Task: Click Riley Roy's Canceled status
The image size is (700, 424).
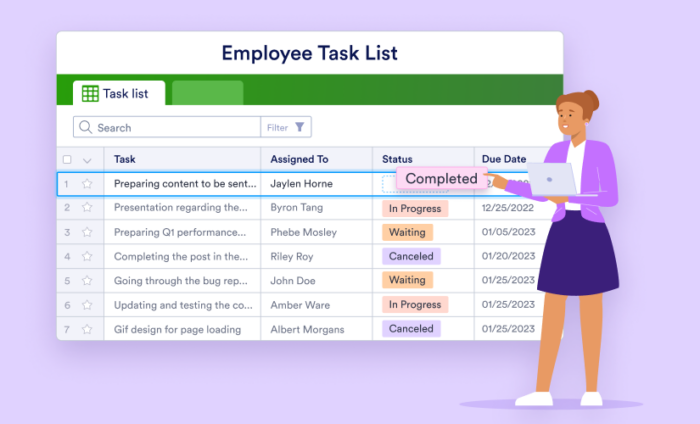Action: point(411,256)
